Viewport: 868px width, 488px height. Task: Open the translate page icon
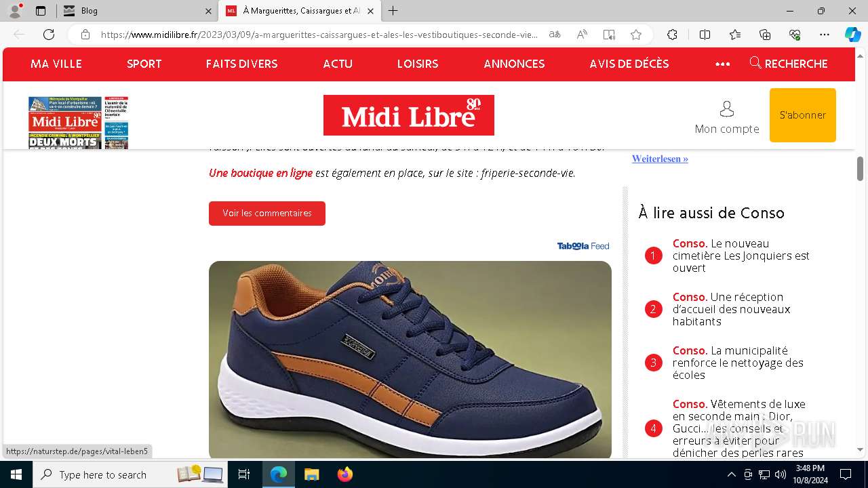(555, 35)
